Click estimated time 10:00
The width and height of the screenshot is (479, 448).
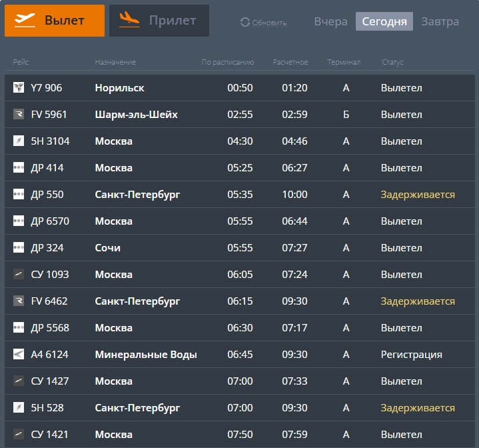294,194
